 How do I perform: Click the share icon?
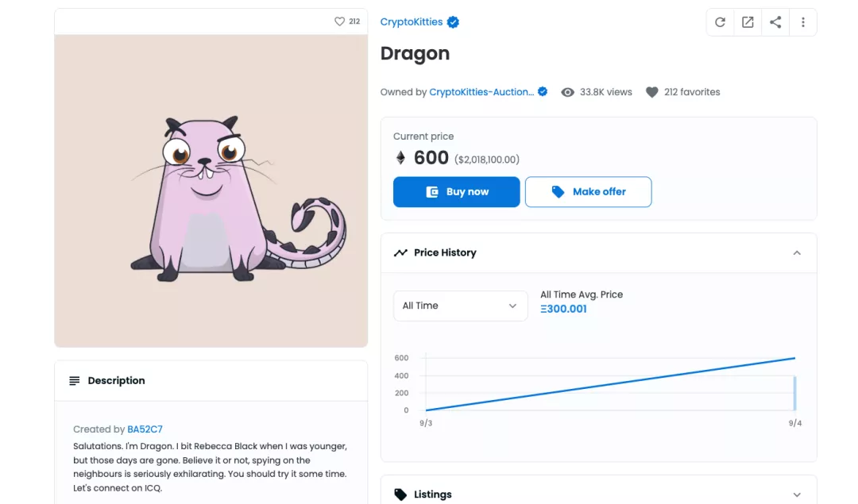pos(775,22)
